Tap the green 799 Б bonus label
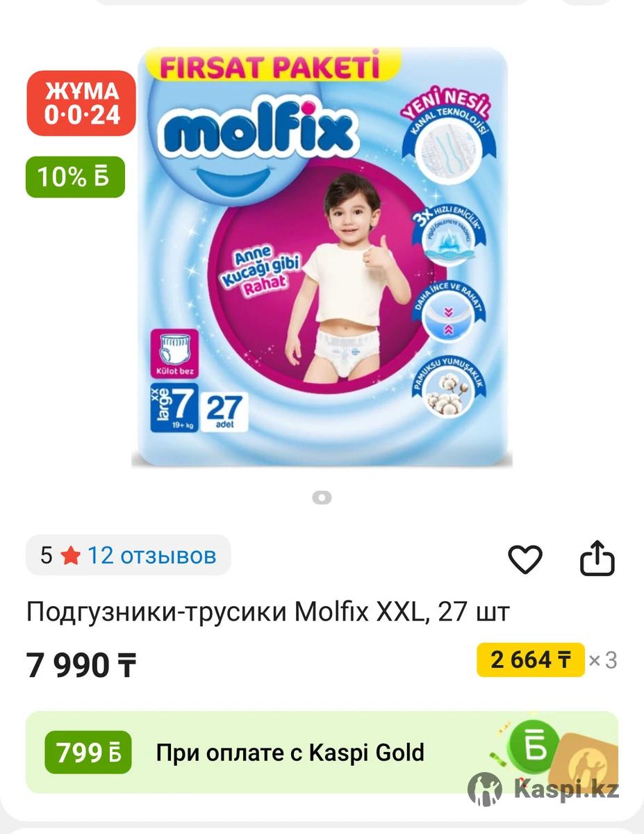Screen dimensions: 644x834 88,753
